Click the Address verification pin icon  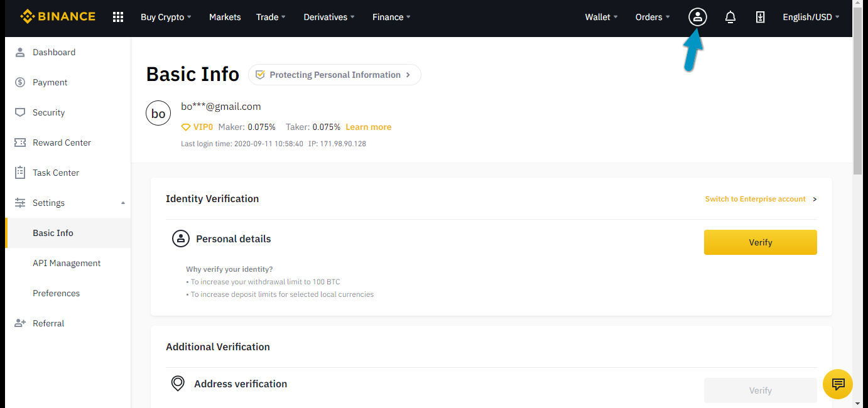[178, 384]
